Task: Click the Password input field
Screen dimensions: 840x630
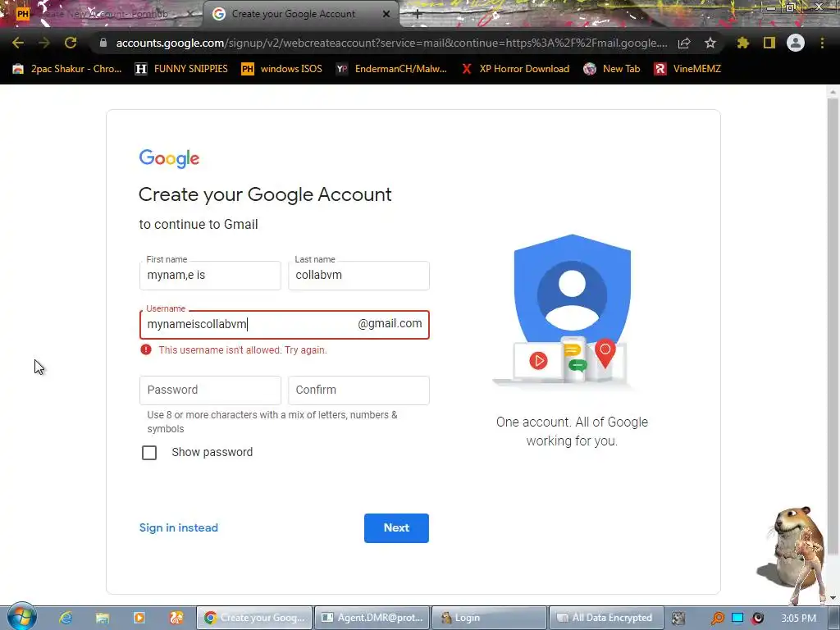Action: [x=210, y=390]
